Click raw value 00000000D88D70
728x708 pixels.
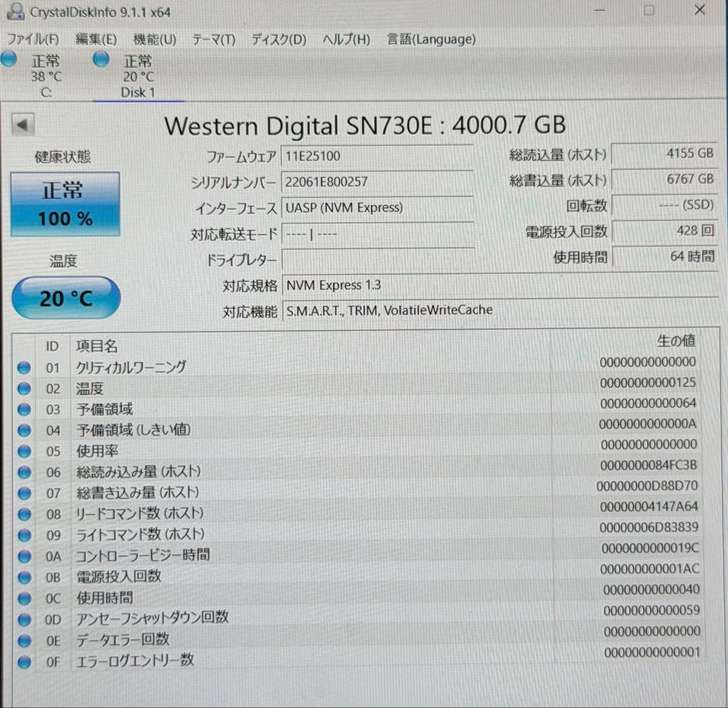click(646, 486)
